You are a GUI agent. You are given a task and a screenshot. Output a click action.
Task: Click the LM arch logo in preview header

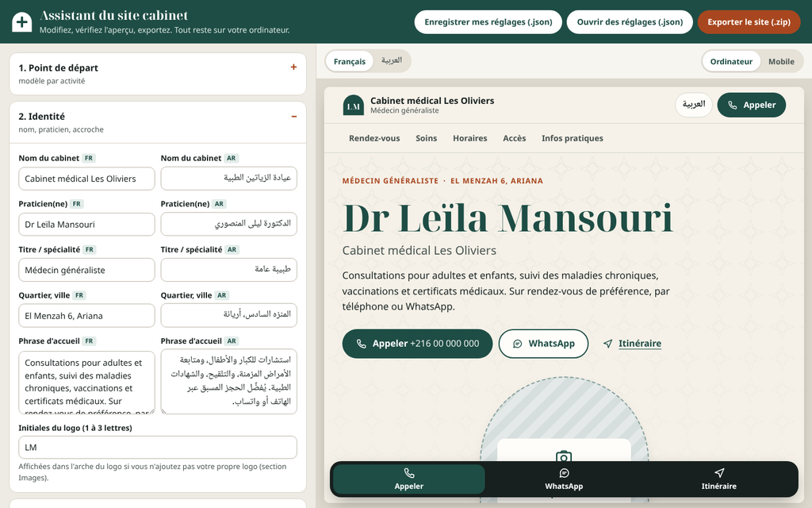coord(353,106)
